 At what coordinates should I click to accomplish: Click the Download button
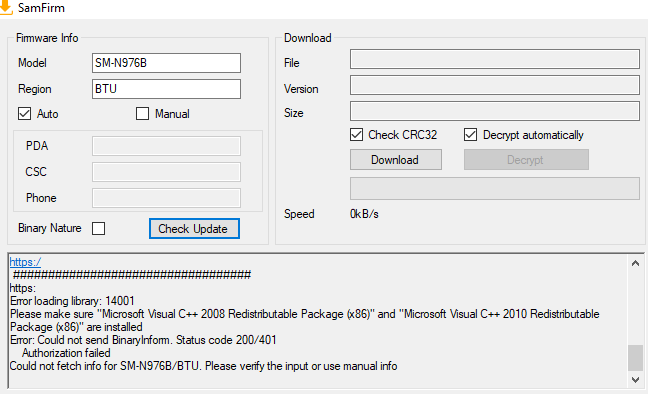tap(395, 160)
